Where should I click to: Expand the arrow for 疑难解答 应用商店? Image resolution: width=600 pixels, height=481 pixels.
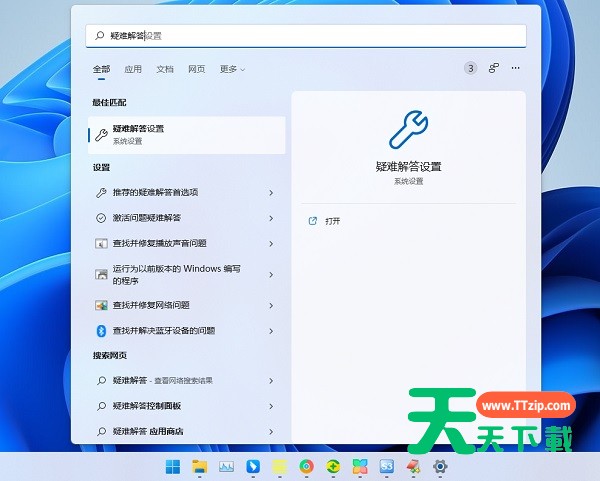pyautogui.click(x=271, y=432)
